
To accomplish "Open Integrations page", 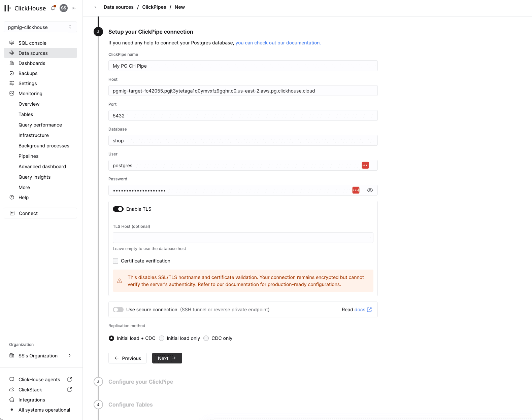I will (32, 400).
